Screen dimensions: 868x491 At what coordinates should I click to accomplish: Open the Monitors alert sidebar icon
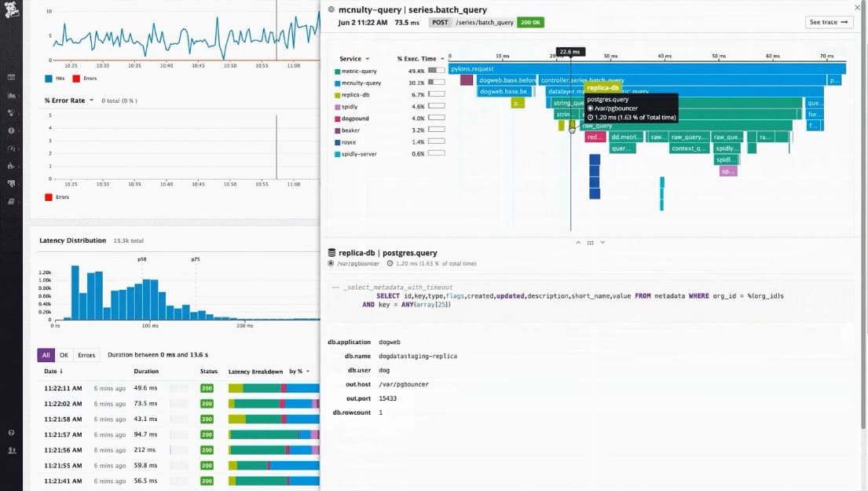(11, 130)
